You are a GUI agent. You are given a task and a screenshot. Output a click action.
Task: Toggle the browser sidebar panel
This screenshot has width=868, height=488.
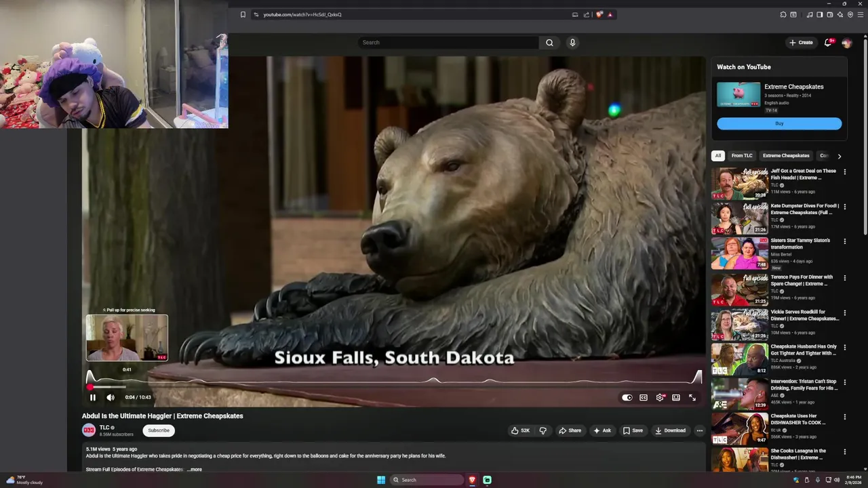pos(819,14)
